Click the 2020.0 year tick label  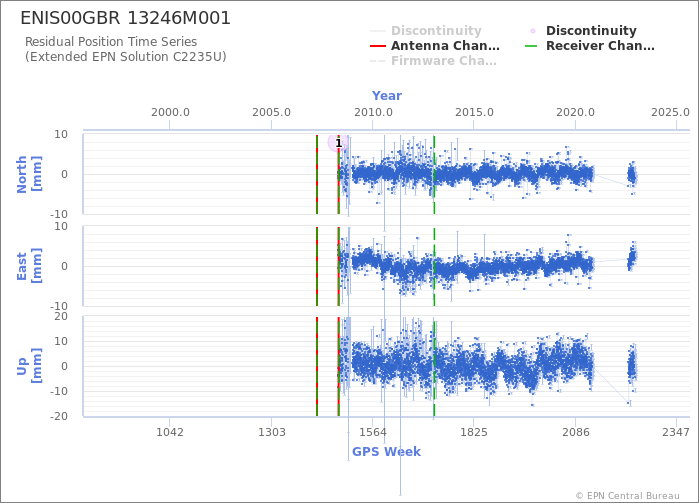tap(575, 112)
